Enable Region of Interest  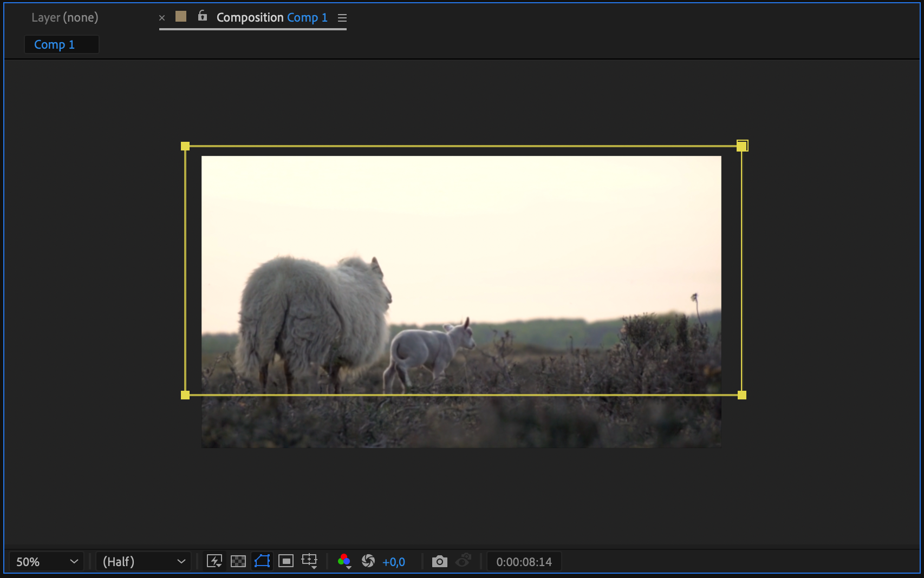point(286,561)
